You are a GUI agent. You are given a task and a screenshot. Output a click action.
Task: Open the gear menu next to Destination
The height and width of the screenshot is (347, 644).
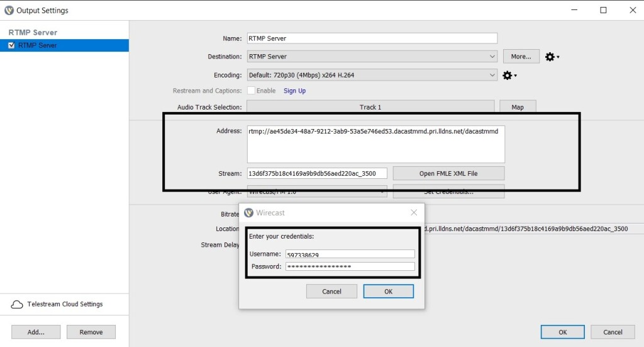coord(552,57)
